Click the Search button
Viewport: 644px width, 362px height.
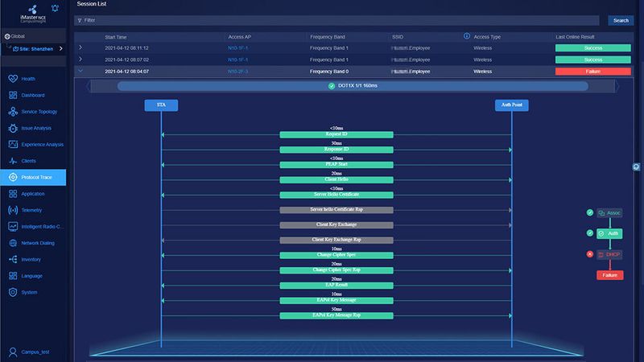click(x=621, y=20)
